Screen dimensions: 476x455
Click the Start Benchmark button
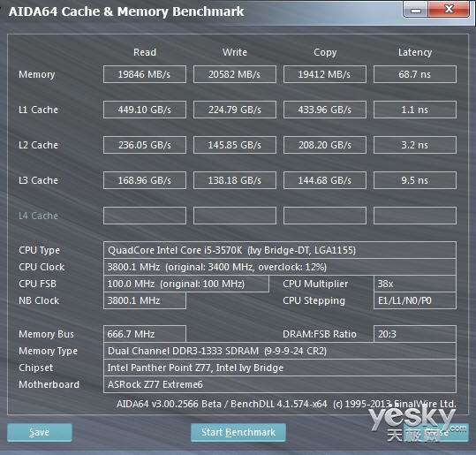[x=238, y=432]
